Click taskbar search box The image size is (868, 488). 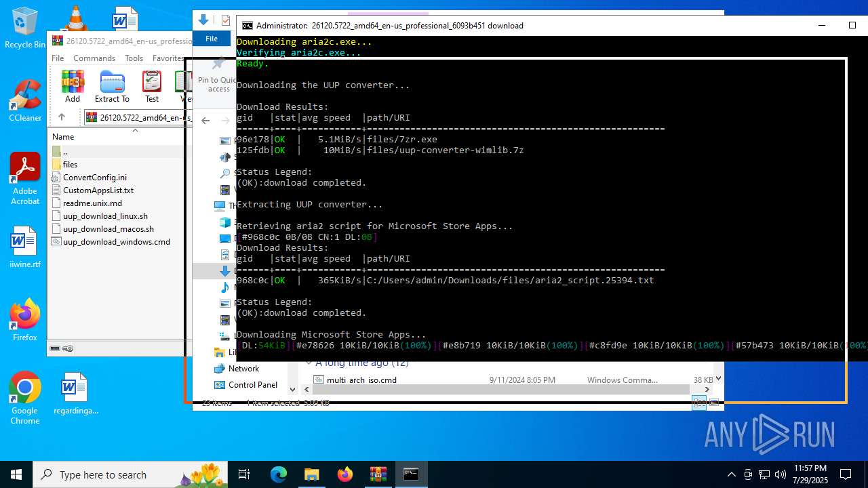coord(132,474)
